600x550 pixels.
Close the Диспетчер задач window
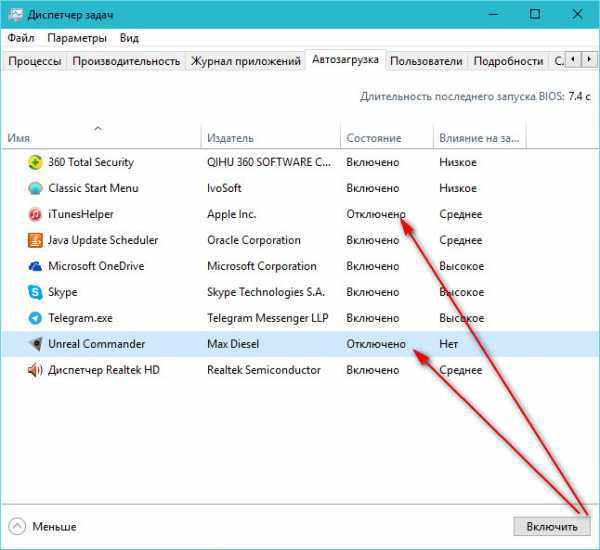tap(577, 15)
